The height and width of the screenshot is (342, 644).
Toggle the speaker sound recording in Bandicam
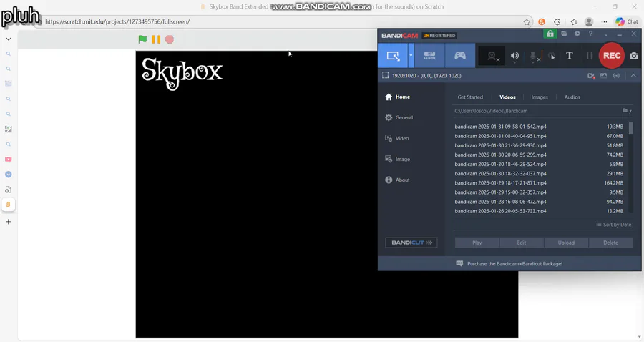[514, 57]
